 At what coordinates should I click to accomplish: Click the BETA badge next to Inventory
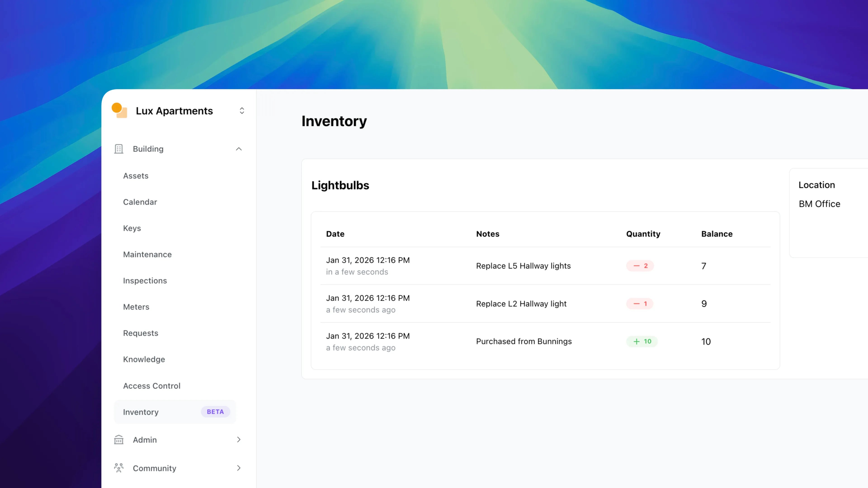click(215, 412)
